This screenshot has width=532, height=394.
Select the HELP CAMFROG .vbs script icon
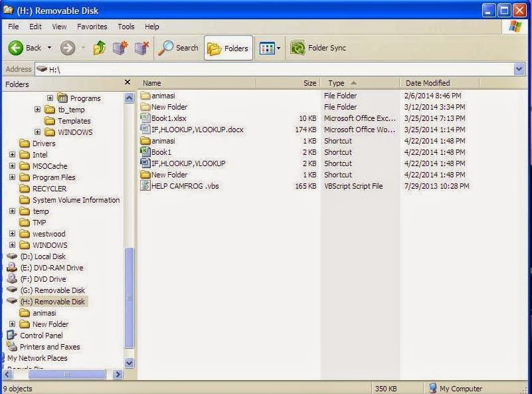point(145,186)
